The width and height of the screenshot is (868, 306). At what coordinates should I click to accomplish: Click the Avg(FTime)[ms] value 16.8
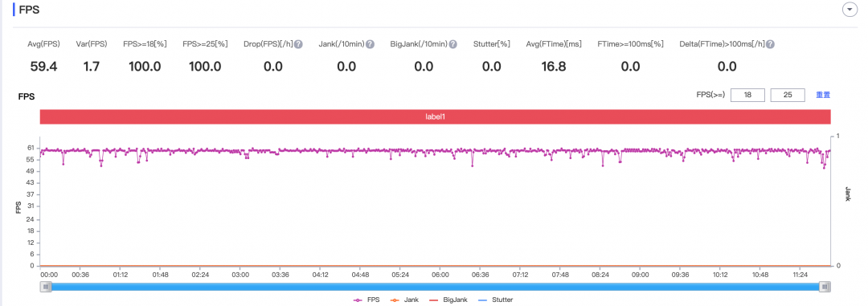[x=554, y=67]
